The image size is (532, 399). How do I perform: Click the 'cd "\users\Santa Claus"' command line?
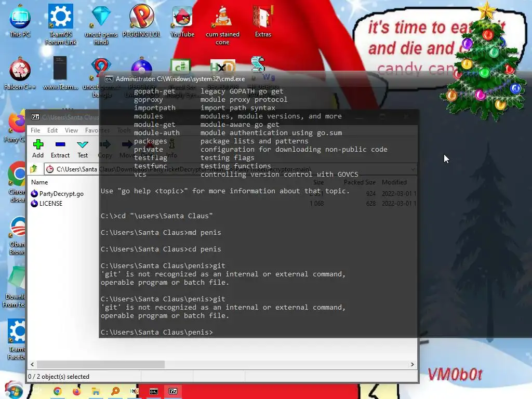pos(157,216)
